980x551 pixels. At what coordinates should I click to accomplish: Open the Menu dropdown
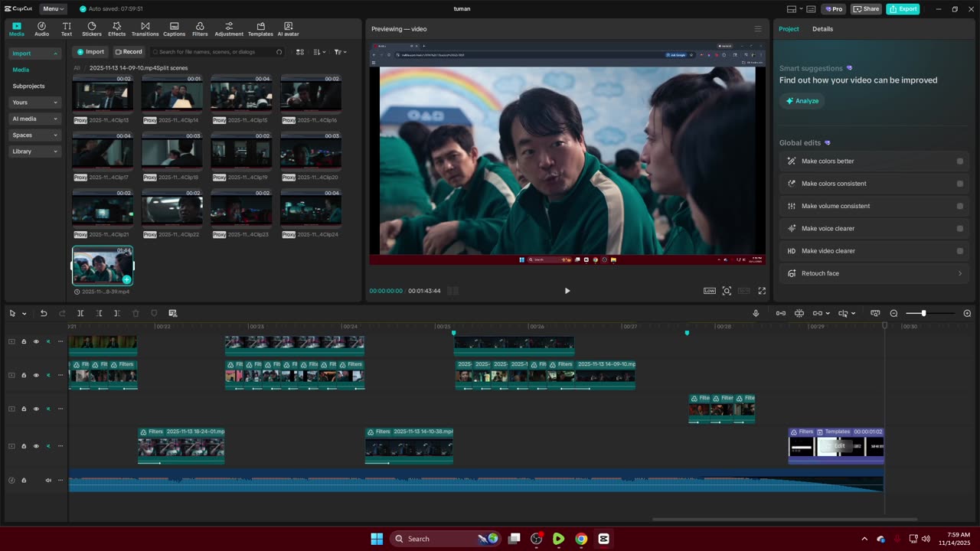[x=53, y=9]
